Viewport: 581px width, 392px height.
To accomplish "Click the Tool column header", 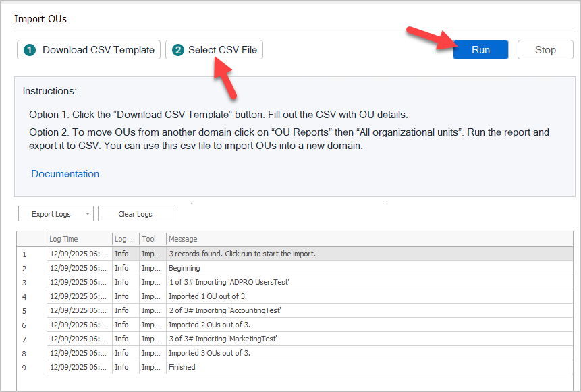I will coord(152,239).
